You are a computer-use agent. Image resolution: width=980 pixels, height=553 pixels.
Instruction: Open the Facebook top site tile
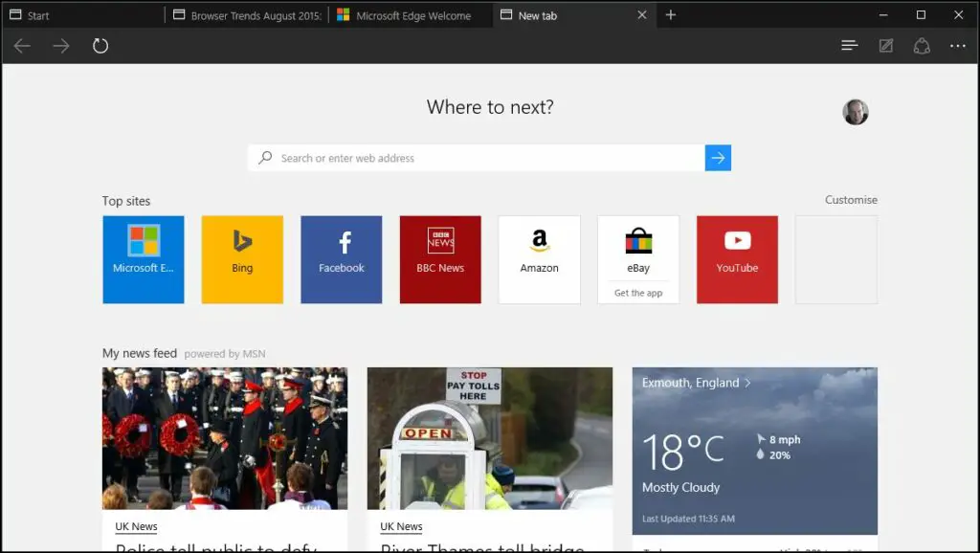342,260
